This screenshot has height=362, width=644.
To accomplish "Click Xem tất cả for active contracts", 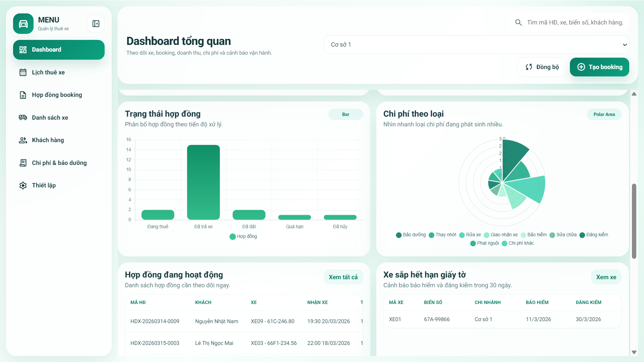I will (x=343, y=277).
